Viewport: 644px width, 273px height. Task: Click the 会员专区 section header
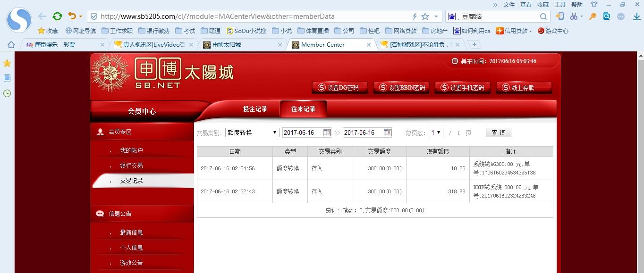(x=142, y=132)
